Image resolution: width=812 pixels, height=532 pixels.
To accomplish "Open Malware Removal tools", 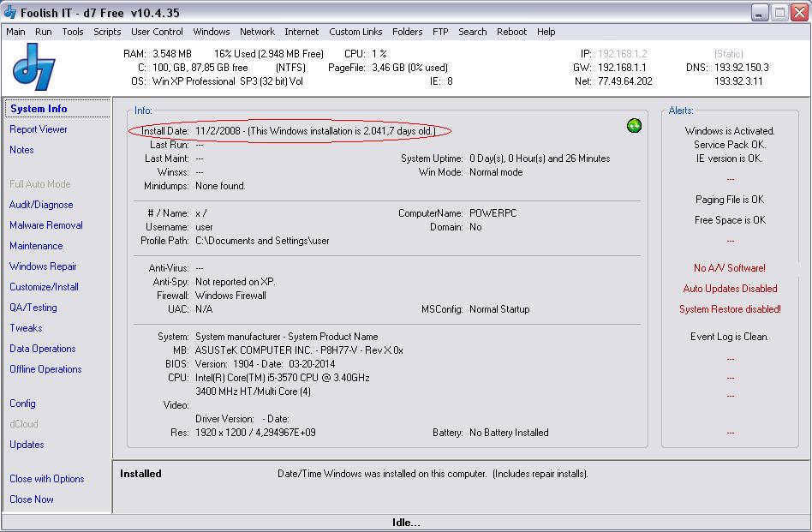I will pos(46,225).
